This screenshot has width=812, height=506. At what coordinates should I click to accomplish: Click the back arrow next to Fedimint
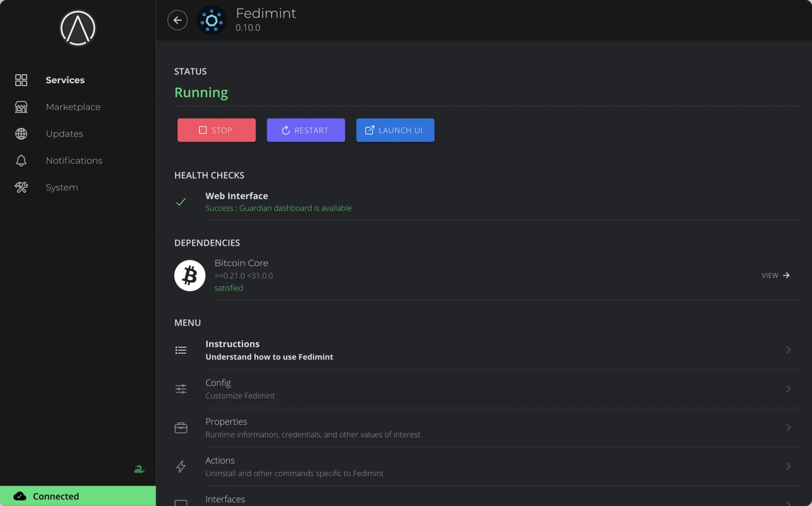click(x=177, y=20)
